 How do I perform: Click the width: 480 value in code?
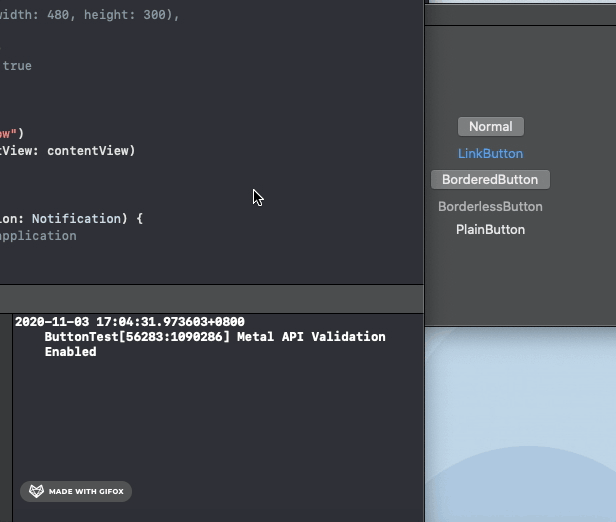(x=41, y=16)
